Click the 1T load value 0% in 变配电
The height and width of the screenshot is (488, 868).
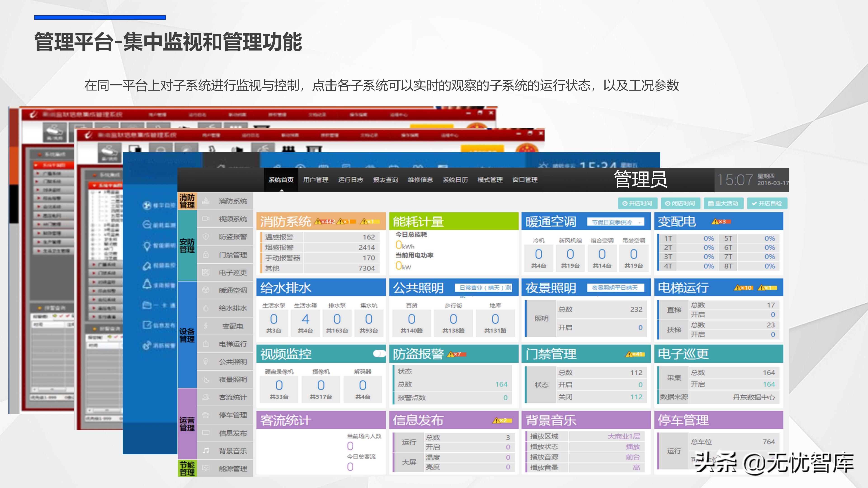709,238
